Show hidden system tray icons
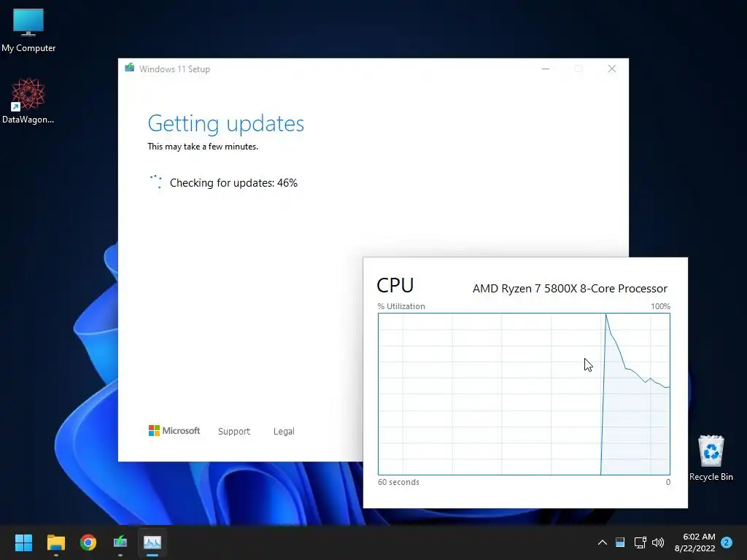Viewport: 747px width, 560px height. [x=602, y=542]
